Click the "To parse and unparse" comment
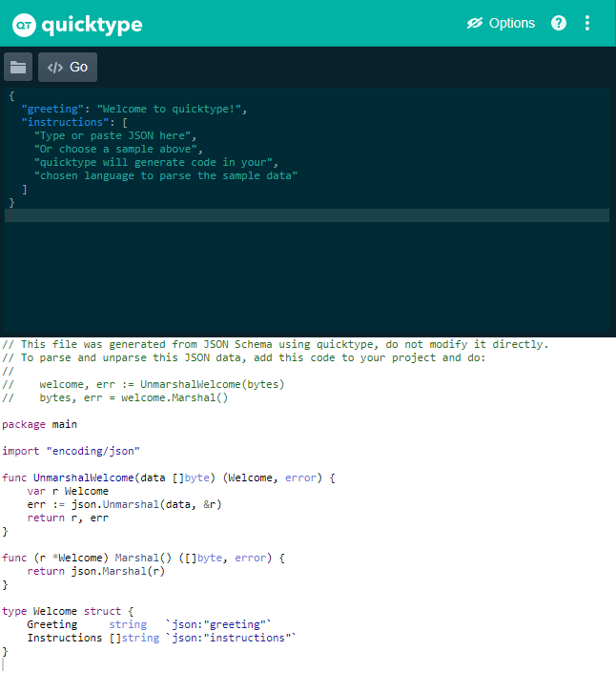This screenshot has height=691, width=616. pos(243,357)
